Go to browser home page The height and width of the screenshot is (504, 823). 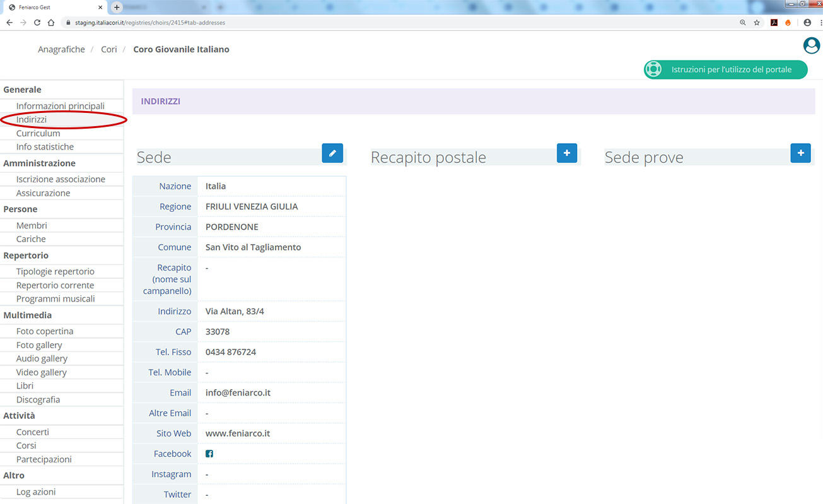pos(51,23)
